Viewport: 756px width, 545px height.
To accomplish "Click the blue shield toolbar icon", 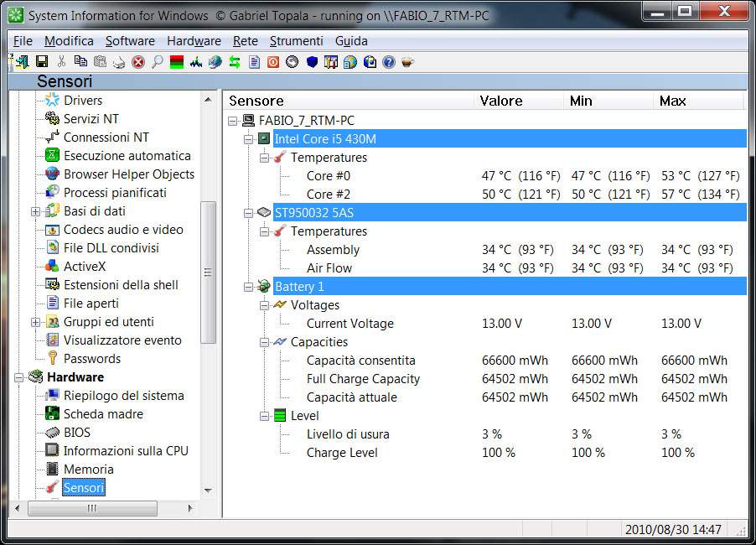I will (312, 62).
